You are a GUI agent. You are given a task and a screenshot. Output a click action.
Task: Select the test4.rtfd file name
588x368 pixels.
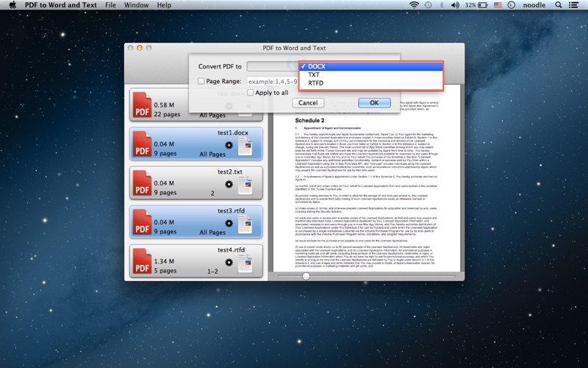tap(231, 250)
